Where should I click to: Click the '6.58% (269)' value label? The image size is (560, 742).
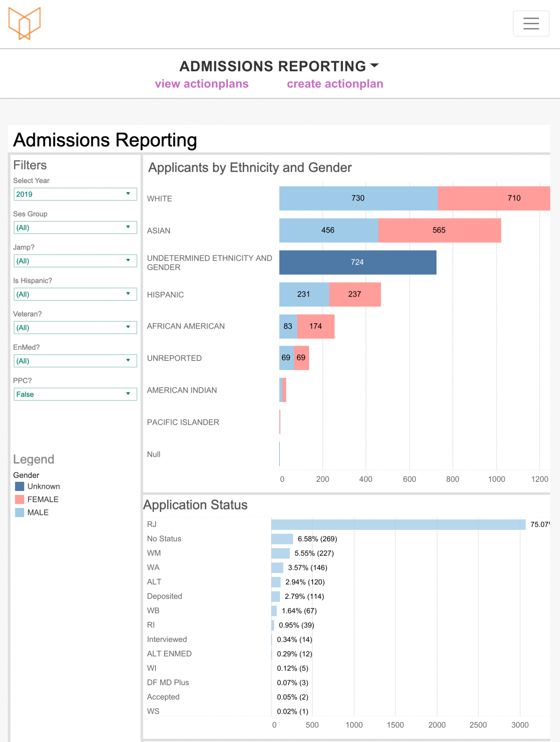[317, 539]
